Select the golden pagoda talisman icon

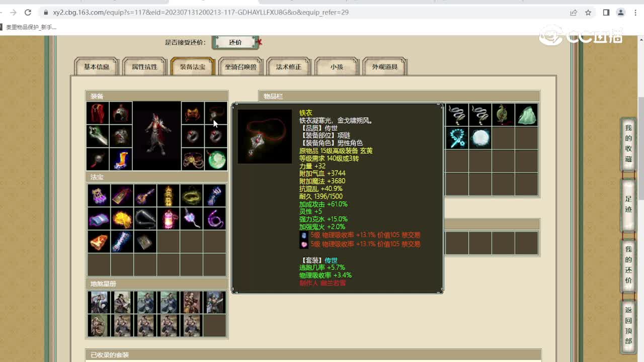coord(169,196)
